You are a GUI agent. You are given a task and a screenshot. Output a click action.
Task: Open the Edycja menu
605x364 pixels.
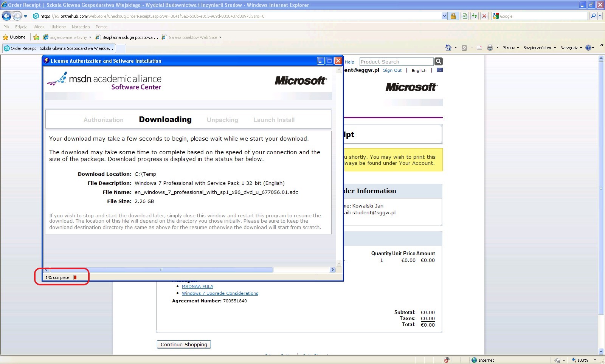pyautogui.click(x=21, y=27)
